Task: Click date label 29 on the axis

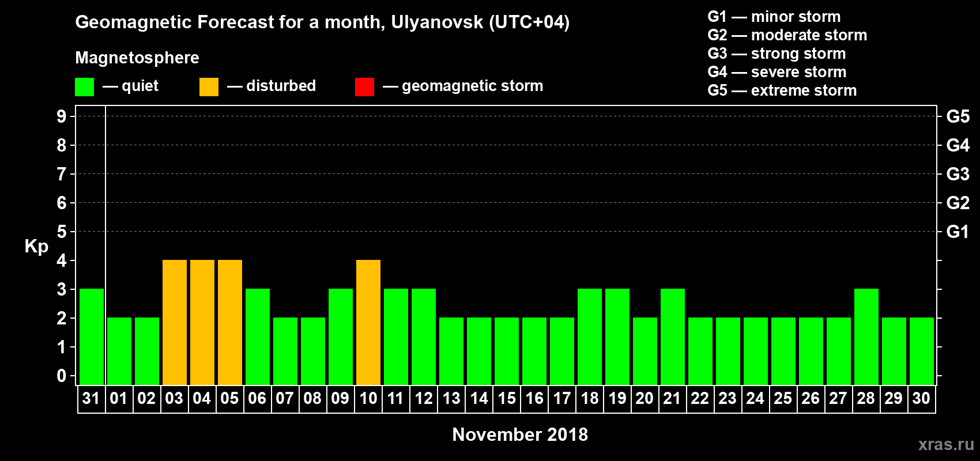Action: [894, 399]
